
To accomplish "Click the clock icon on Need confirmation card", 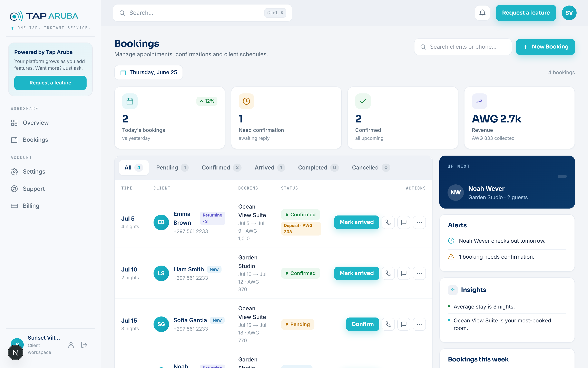I will (246, 101).
